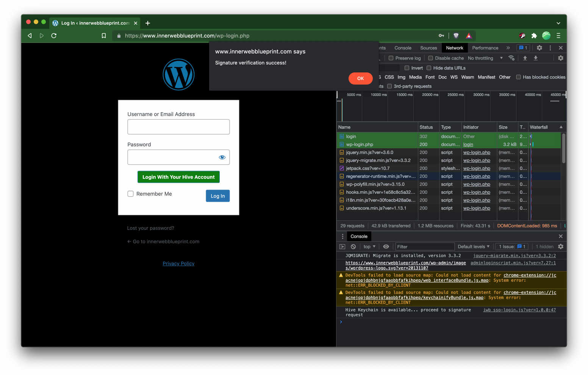This screenshot has height=375, width=588.
Task: Close the DevTools panel
Action: (561, 48)
